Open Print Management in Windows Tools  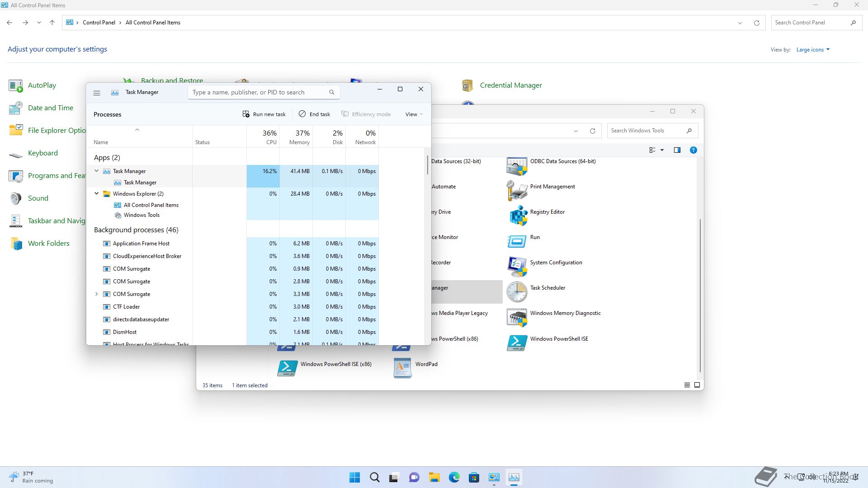[x=541, y=191]
